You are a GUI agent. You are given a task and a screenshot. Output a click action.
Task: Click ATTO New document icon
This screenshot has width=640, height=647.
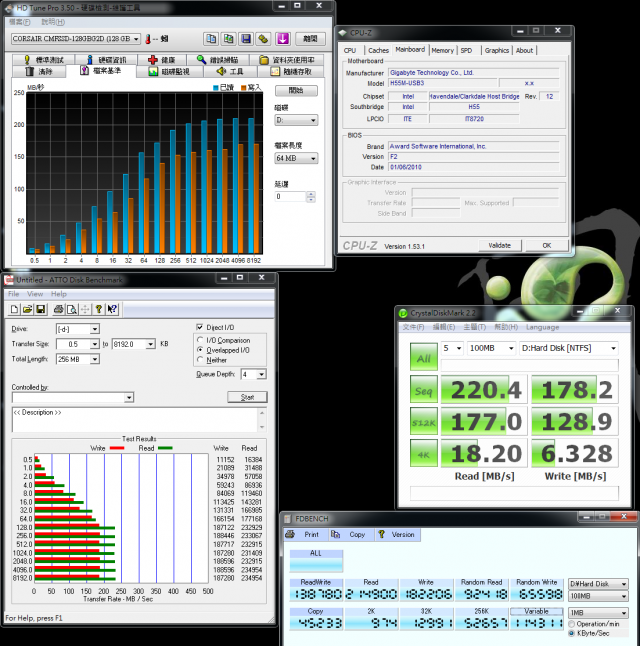coord(14,309)
